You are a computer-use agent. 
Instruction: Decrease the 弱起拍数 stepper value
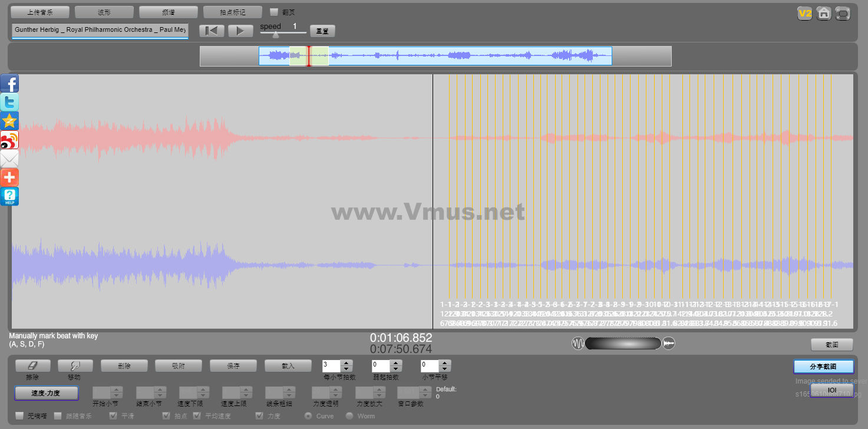[396, 369]
